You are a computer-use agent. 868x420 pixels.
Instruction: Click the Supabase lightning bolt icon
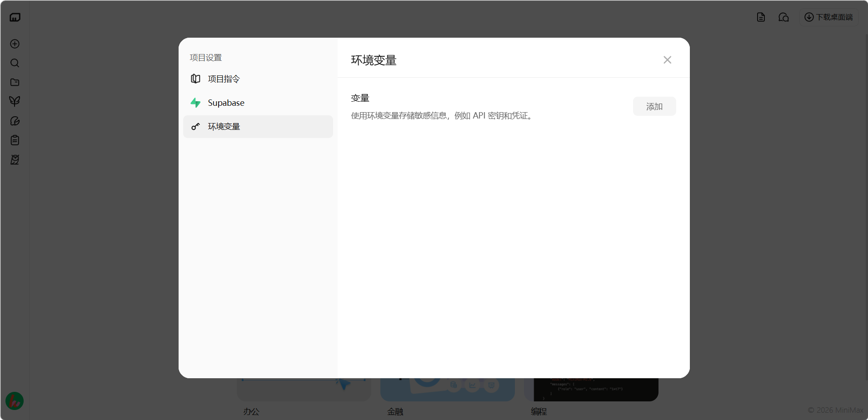pos(196,103)
